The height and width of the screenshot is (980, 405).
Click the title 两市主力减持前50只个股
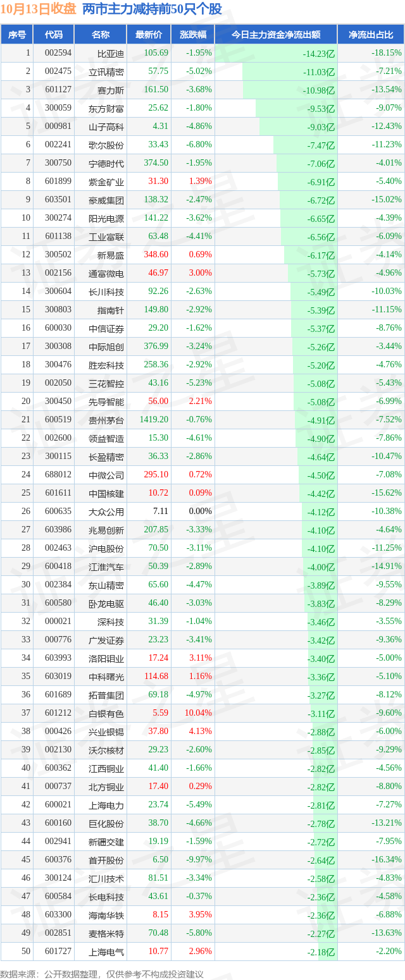pyautogui.click(x=153, y=9)
